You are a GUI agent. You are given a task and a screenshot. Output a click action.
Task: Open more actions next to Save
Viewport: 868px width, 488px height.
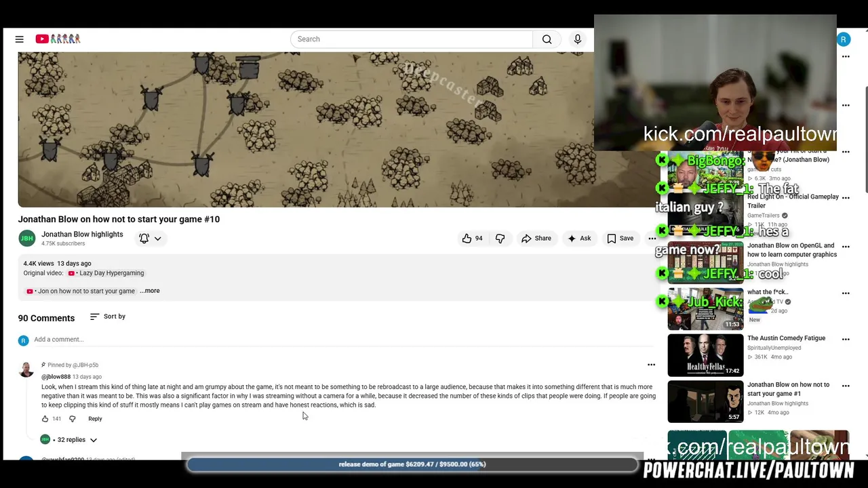[652, 239]
